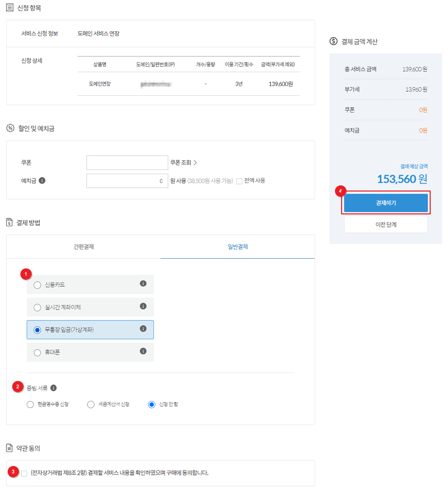Viewport: 448px width, 492px height.
Task: Select 신용카드 payment radio button
Action: pyautogui.click(x=37, y=285)
